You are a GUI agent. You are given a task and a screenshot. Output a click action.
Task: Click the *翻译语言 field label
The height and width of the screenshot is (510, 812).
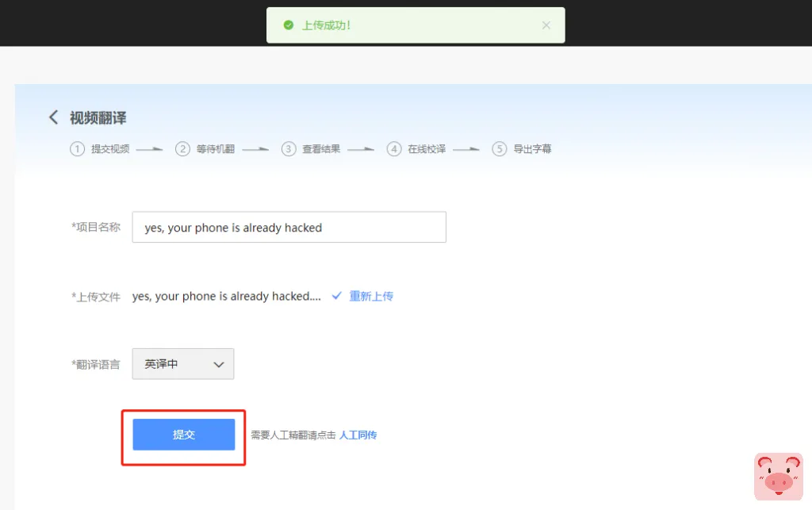tap(96, 365)
